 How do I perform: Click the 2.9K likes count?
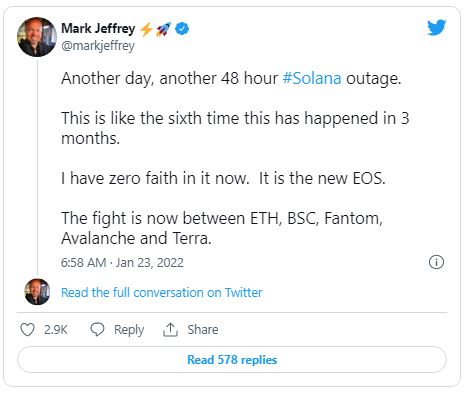coord(56,330)
